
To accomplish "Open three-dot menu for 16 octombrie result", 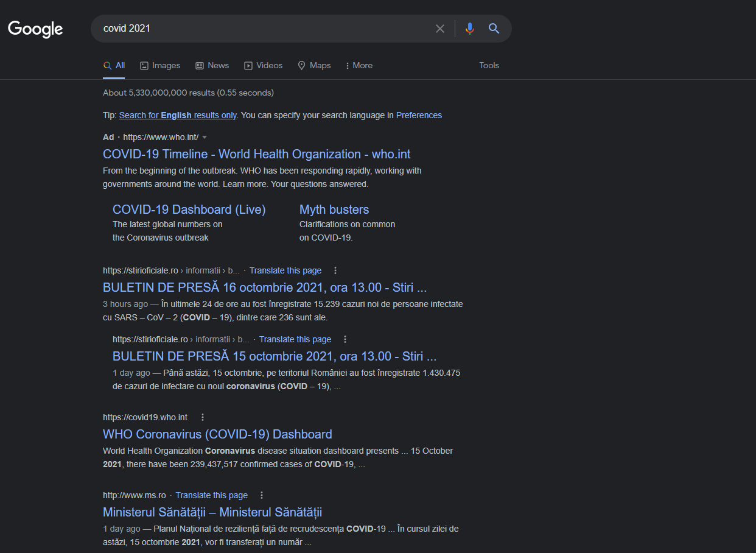I will tap(335, 270).
